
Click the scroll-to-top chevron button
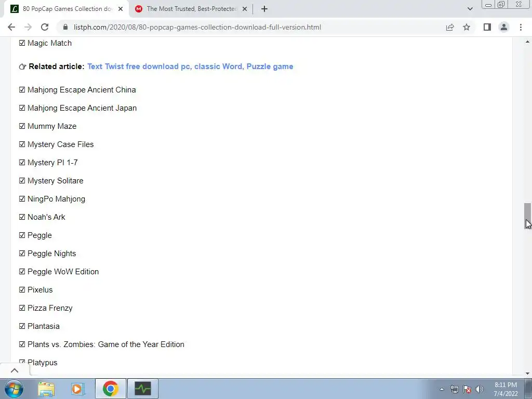14,370
